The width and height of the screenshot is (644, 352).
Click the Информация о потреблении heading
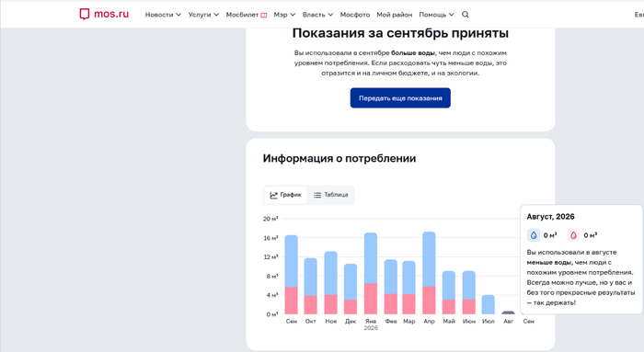(x=339, y=158)
